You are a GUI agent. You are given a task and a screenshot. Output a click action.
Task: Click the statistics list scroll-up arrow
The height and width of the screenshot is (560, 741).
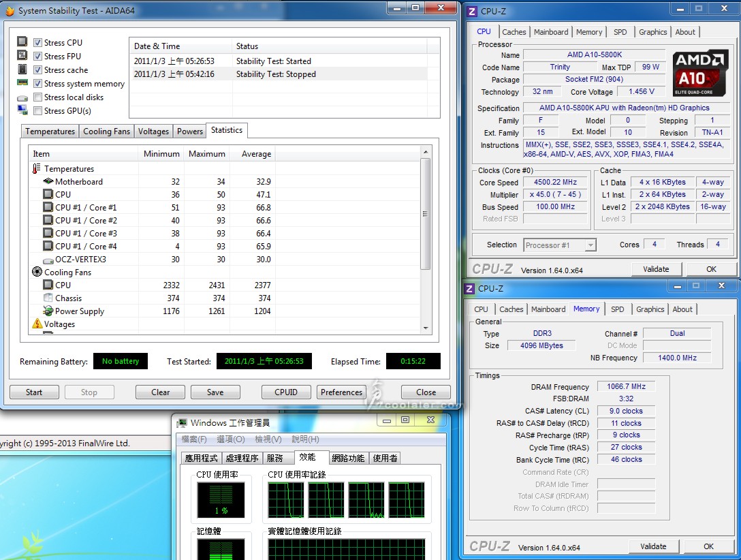pos(425,152)
